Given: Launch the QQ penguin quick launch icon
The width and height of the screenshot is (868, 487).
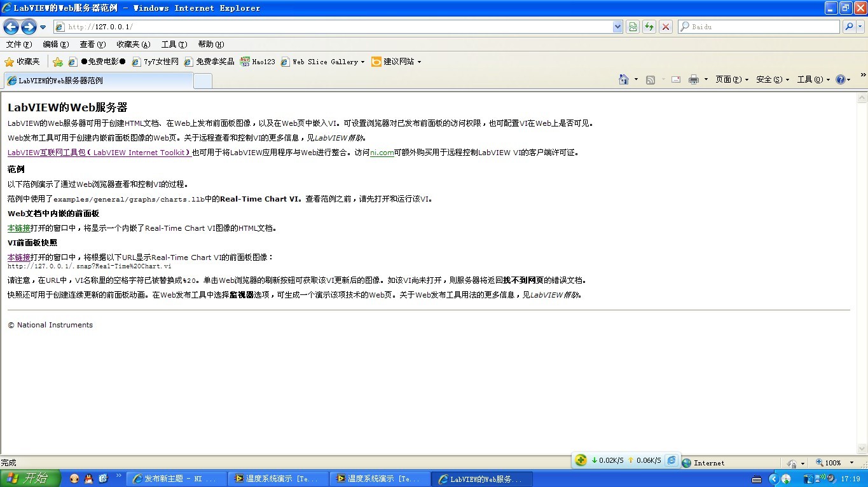Looking at the screenshot, I should click(x=89, y=479).
